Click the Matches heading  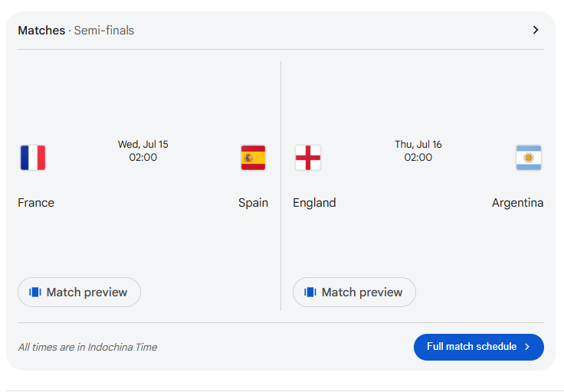(41, 31)
